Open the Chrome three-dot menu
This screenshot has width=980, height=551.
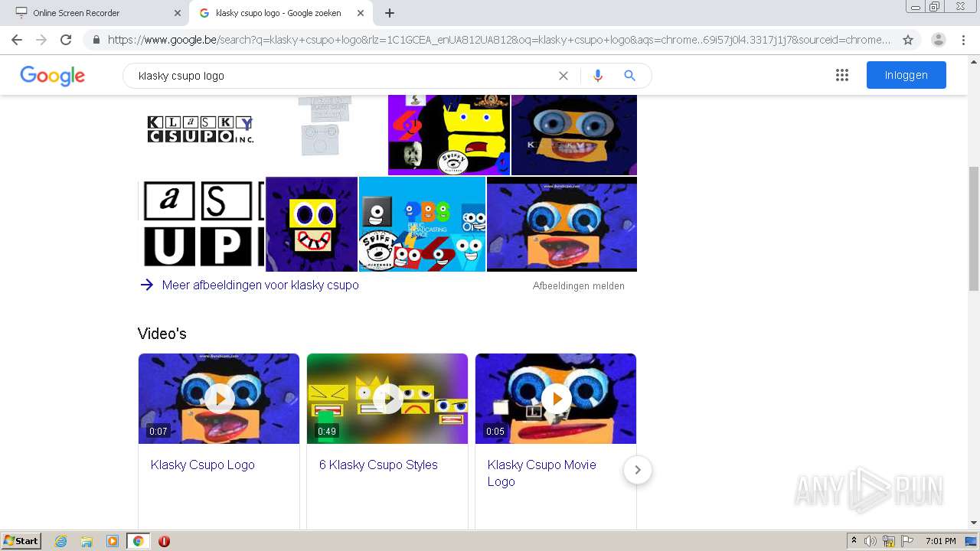pyautogui.click(x=963, y=40)
